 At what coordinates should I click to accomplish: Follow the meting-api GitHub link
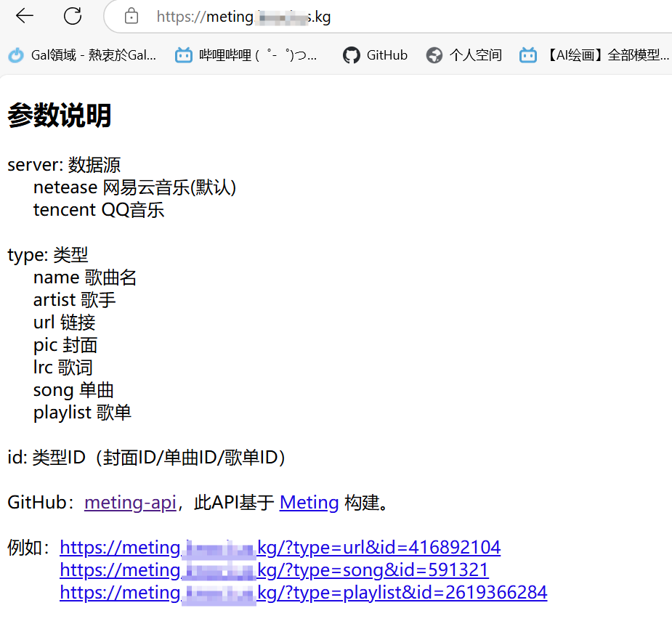click(130, 503)
